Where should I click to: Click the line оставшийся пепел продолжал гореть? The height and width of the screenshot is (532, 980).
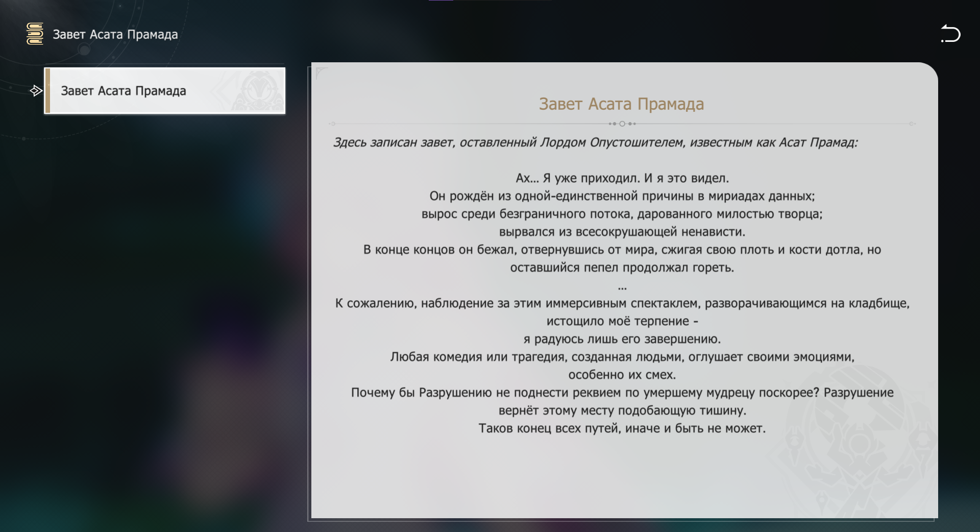pos(622,268)
